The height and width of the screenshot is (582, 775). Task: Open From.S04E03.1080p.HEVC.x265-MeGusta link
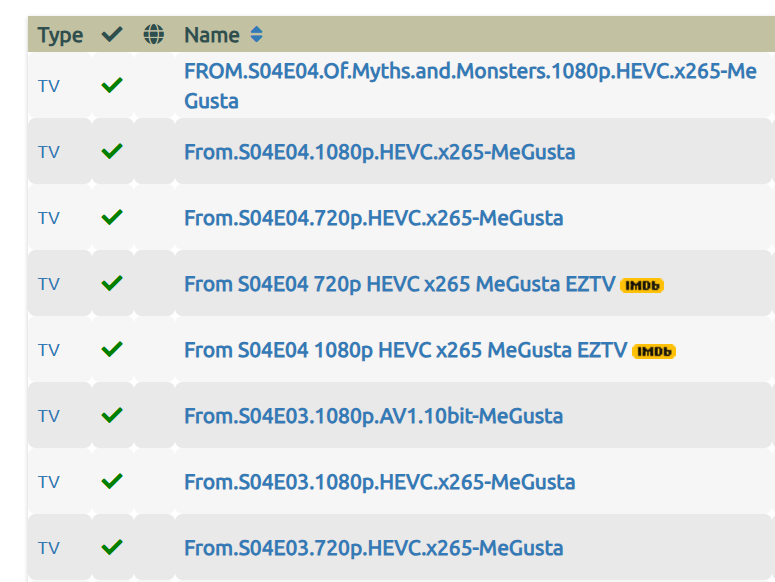pos(380,482)
